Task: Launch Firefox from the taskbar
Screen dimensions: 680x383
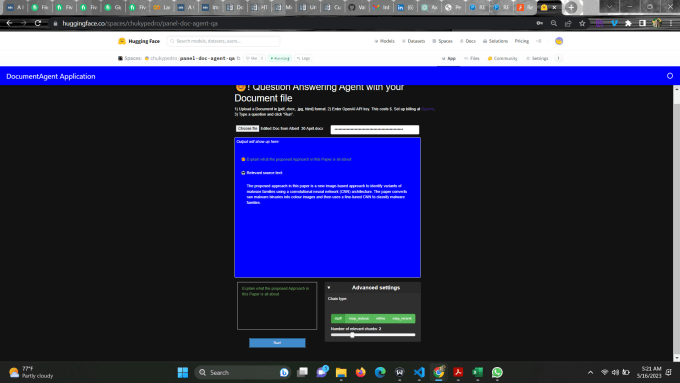Action: (x=360, y=372)
